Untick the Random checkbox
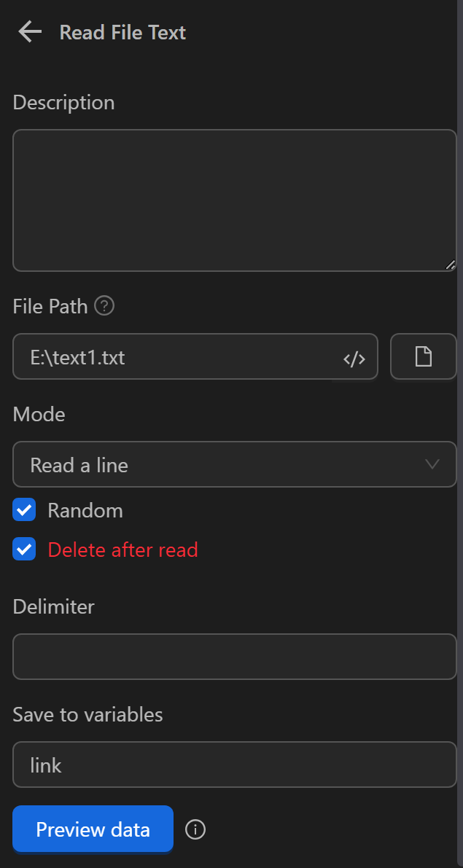This screenshot has height=868, width=463. [x=24, y=510]
